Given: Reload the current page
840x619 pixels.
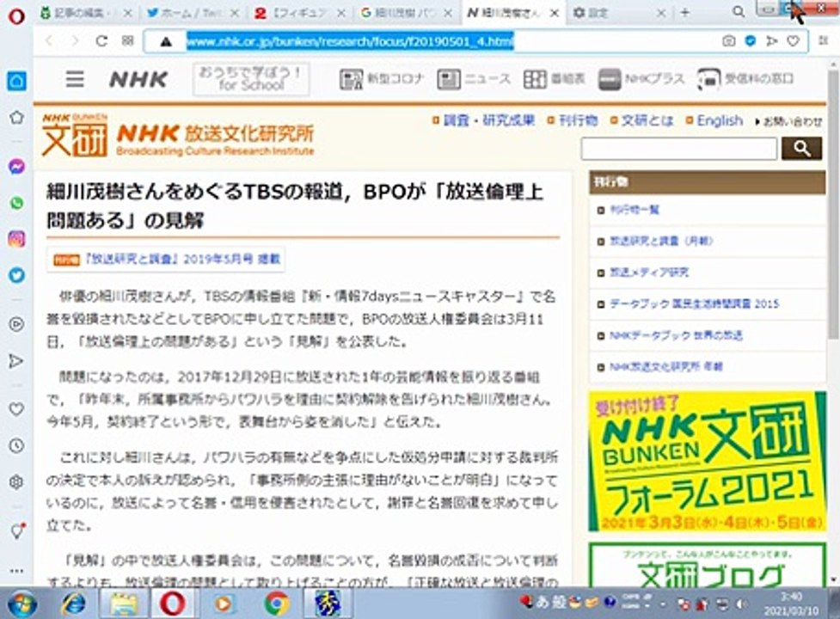Looking at the screenshot, I should 101,41.
